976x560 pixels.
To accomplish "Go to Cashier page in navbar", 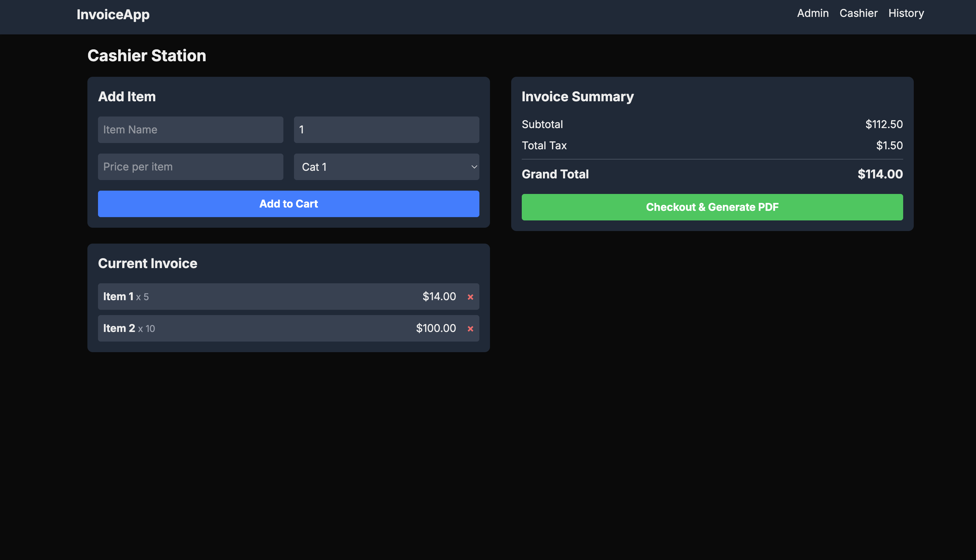I will [858, 14].
